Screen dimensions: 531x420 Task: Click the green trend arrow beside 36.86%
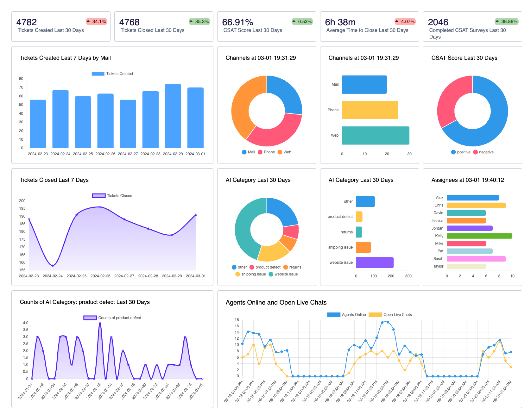pos(497,21)
